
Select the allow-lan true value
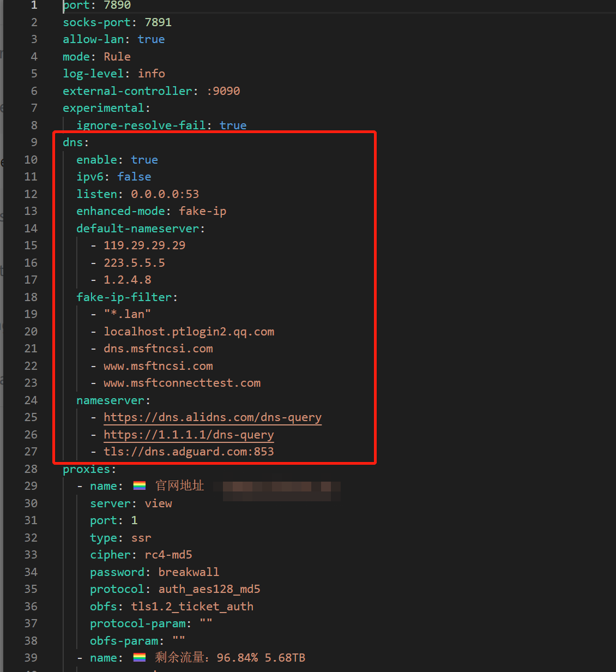click(151, 39)
